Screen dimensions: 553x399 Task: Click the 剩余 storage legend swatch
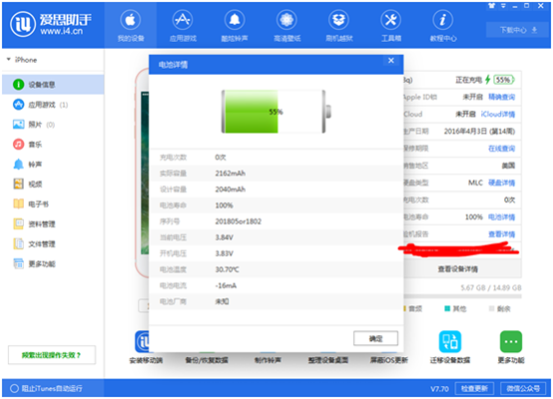pyautogui.click(x=492, y=309)
